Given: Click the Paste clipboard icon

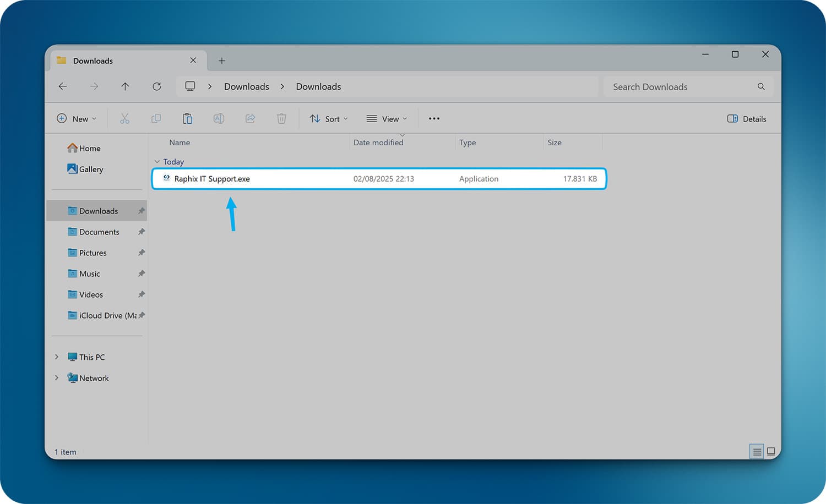Looking at the screenshot, I should click(x=187, y=119).
